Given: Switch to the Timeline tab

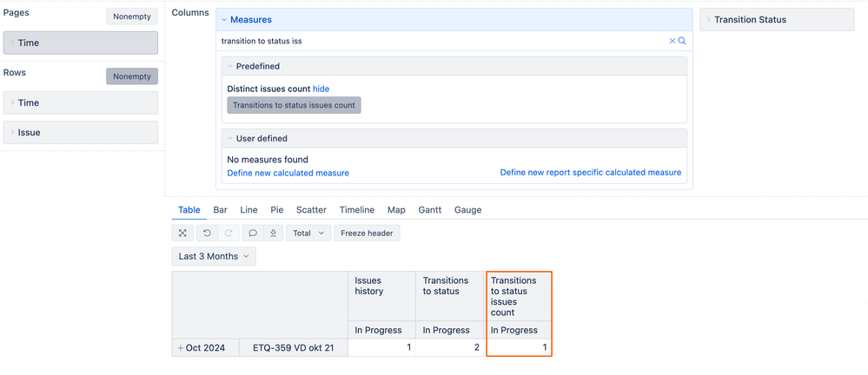Looking at the screenshot, I should 357,210.
